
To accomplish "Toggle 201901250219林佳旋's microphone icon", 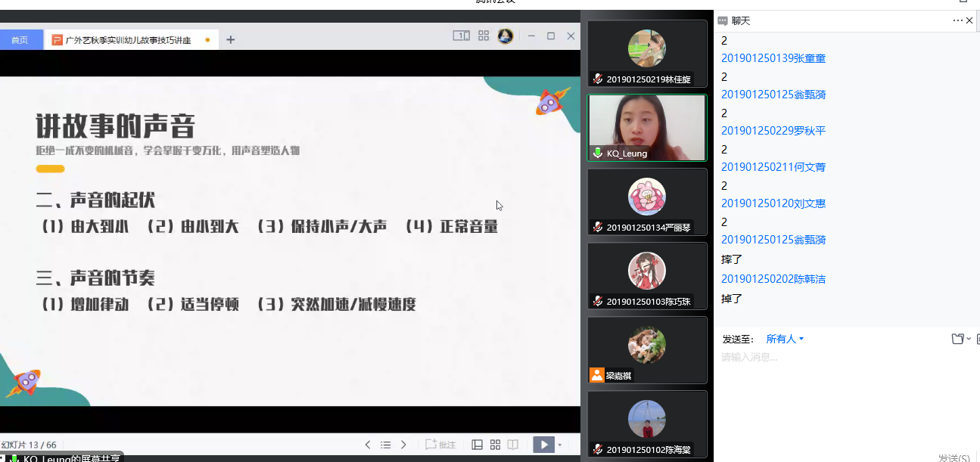I will (x=597, y=79).
